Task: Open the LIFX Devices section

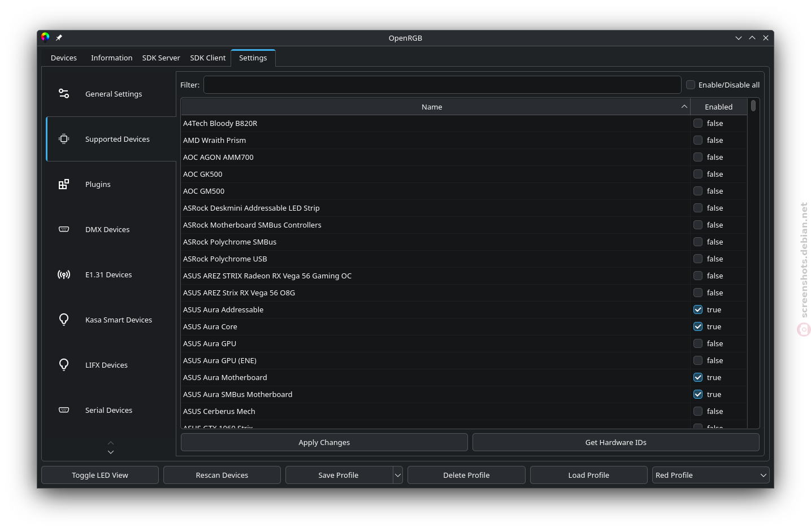Action: coord(111,365)
